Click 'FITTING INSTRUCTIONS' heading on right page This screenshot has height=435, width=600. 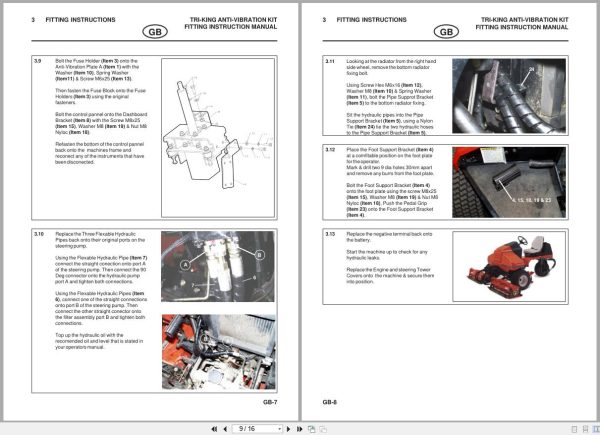372,20
